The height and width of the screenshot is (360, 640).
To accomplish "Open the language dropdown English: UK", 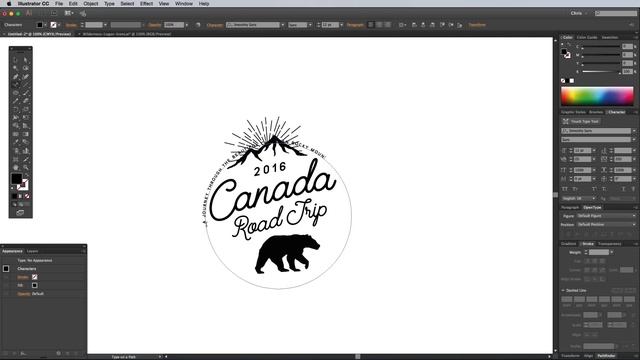I will pyautogui.click(x=578, y=198).
